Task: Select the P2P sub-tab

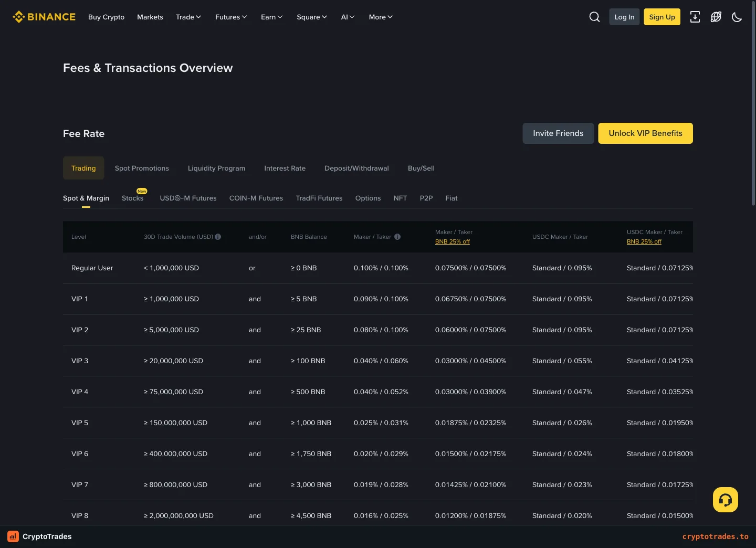Action: click(x=426, y=198)
